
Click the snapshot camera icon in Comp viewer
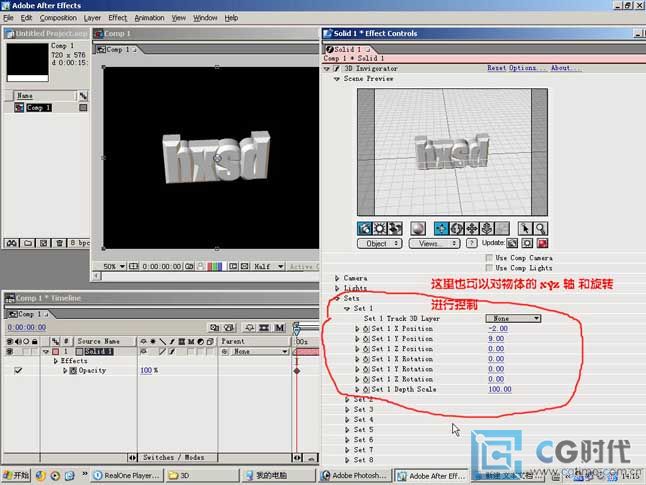(x=189, y=266)
